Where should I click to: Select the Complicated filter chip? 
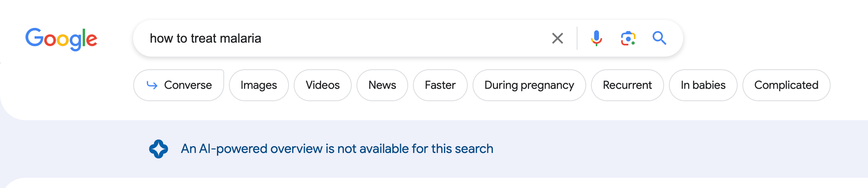pos(787,85)
